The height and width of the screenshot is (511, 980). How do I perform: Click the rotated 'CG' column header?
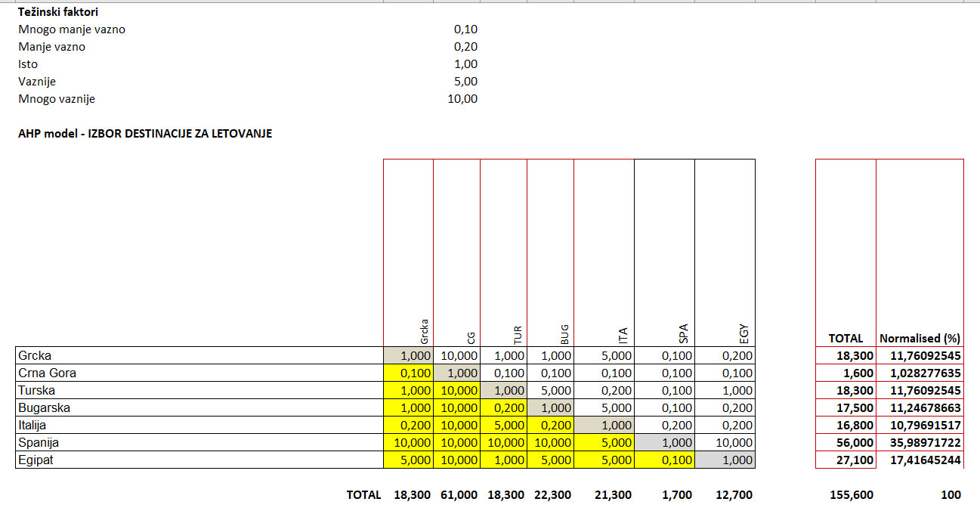[471, 338]
